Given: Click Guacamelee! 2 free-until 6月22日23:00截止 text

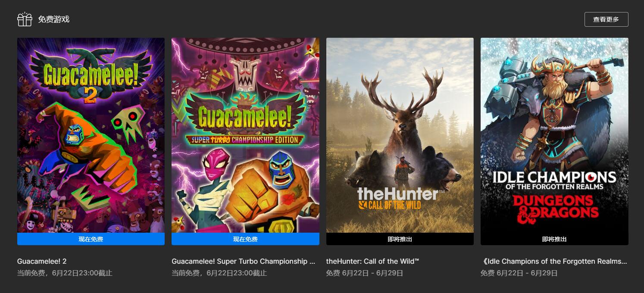Looking at the screenshot, I should 65,273.
